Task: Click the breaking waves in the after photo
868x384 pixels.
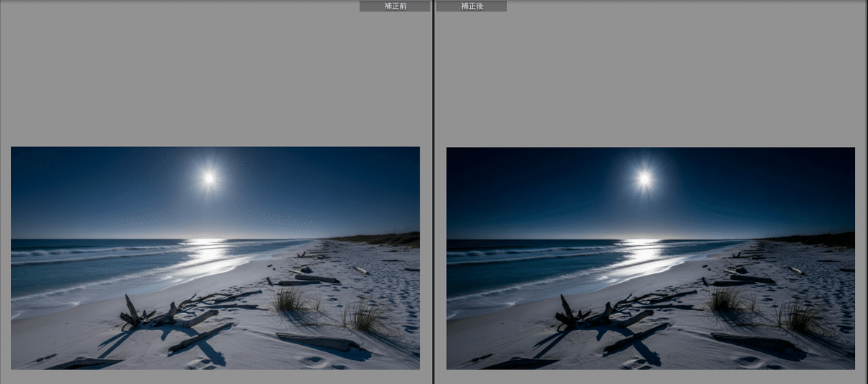Action: 508,253
